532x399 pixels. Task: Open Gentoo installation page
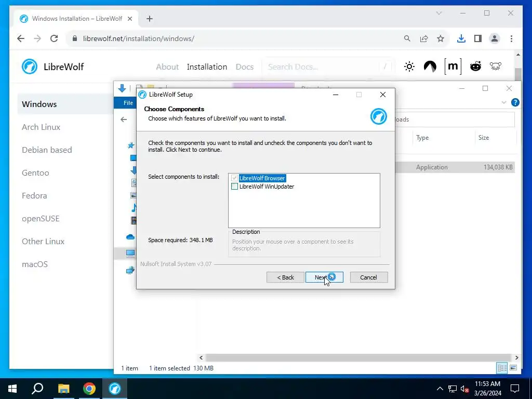(x=35, y=172)
